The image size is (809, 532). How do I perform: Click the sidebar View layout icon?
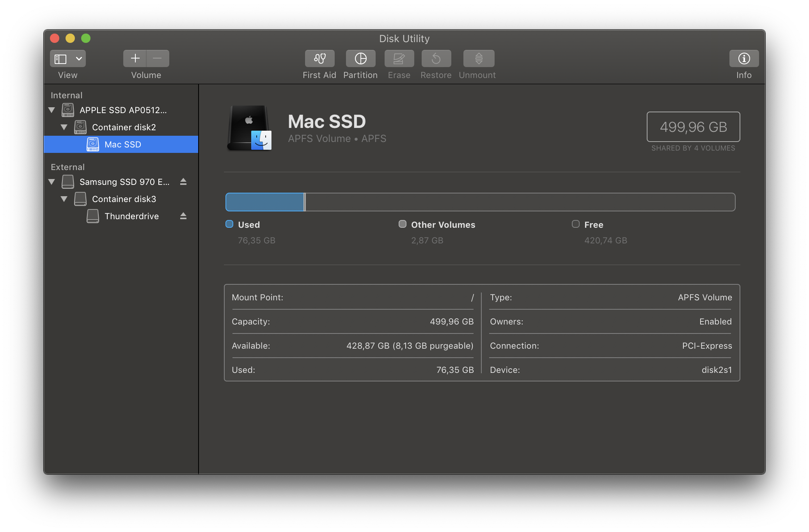click(60, 59)
